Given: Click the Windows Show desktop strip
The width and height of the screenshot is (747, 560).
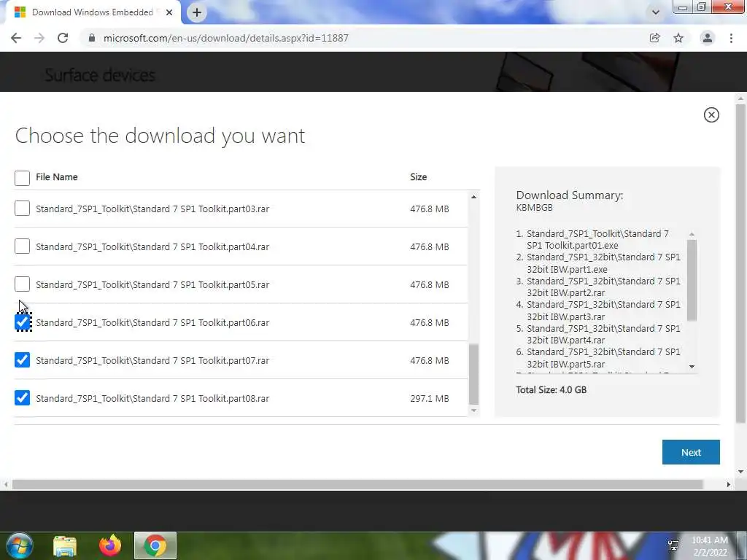Looking at the screenshot, I should click(742, 545).
